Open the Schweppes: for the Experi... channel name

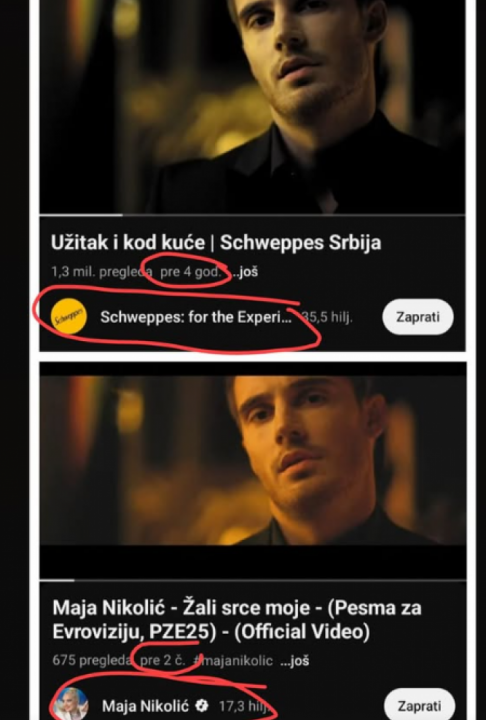coord(196,317)
